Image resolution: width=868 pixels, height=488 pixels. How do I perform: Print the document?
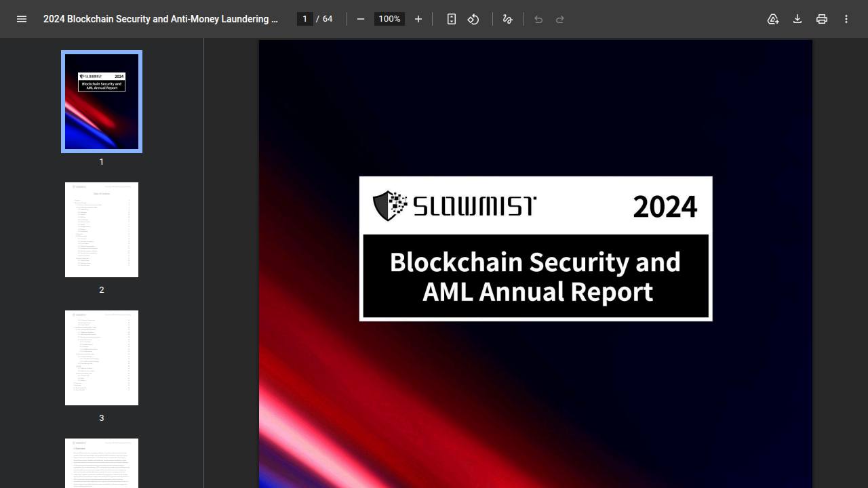(x=822, y=19)
